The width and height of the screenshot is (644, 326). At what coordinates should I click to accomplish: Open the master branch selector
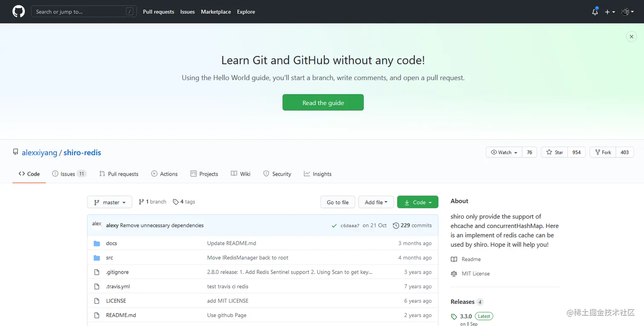[109, 202]
